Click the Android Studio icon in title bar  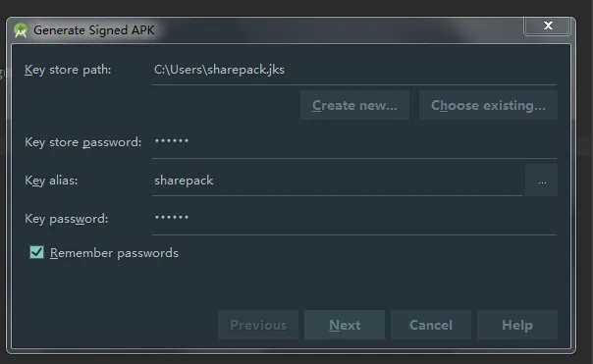pos(21,30)
